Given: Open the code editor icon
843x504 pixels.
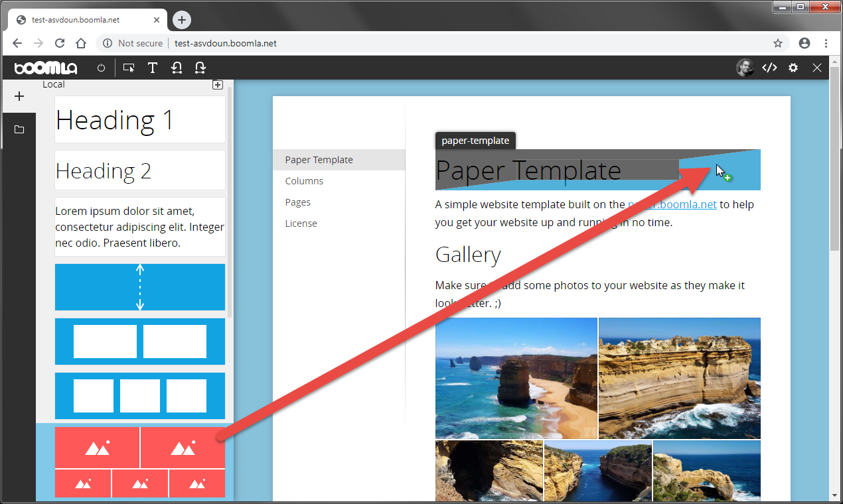Looking at the screenshot, I should pyautogui.click(x=769, y=68).
